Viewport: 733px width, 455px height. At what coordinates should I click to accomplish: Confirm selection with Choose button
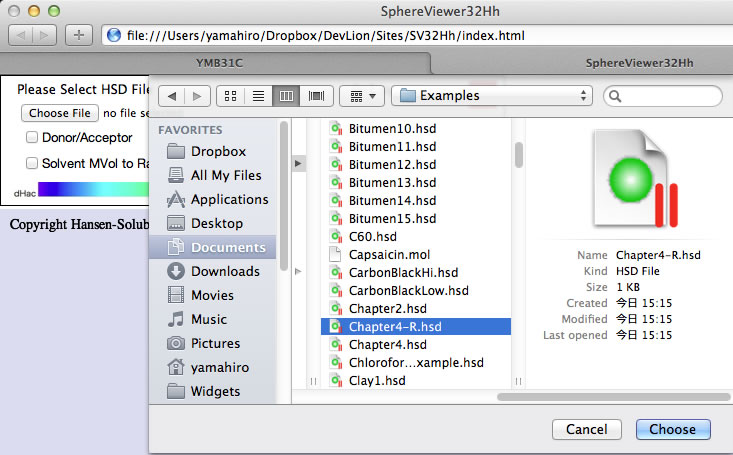click(673, 429)
